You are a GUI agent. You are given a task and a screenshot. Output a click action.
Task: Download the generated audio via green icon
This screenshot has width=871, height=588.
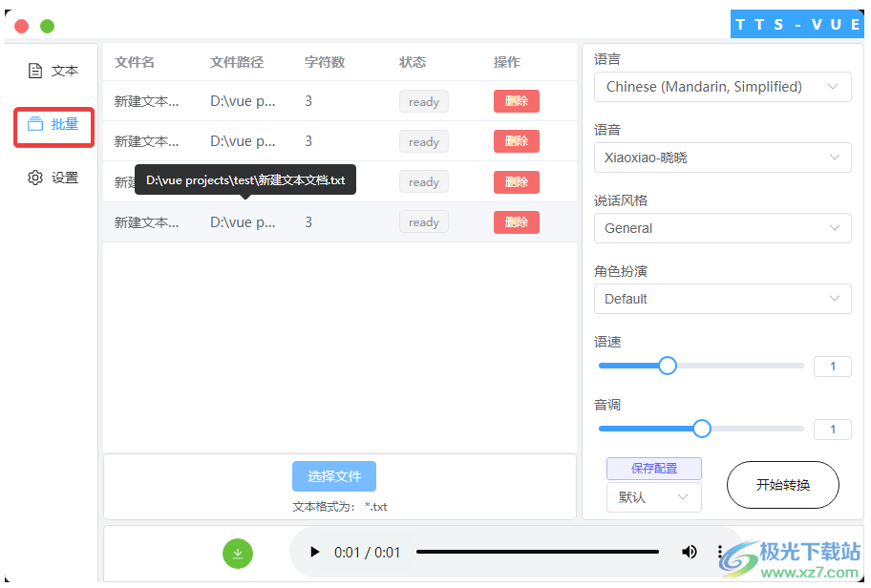pyautogui.click(x=237, y=553)
